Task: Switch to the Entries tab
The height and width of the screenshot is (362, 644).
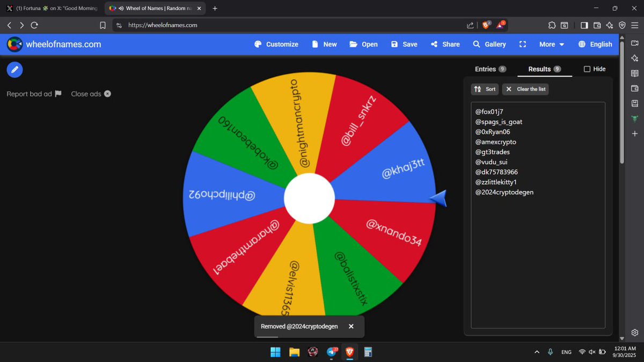Action: 491,69
